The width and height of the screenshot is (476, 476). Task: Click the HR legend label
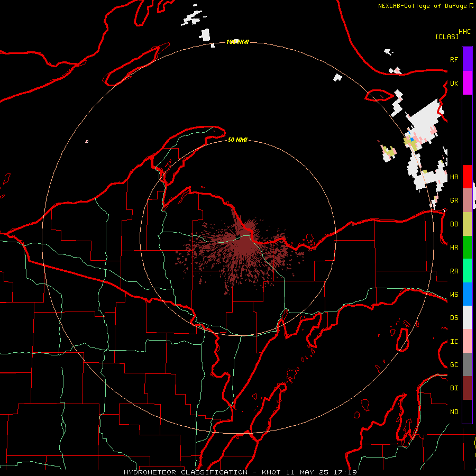(454, 248)
